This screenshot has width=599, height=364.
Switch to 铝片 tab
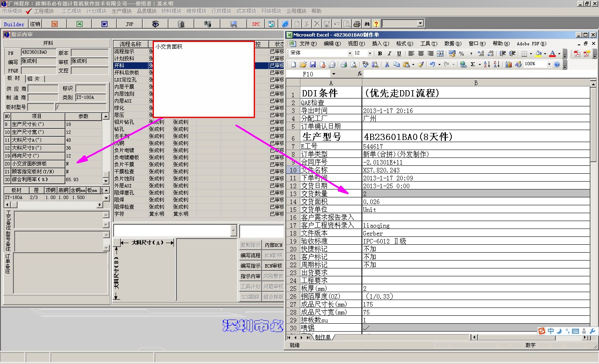point(34,79)
